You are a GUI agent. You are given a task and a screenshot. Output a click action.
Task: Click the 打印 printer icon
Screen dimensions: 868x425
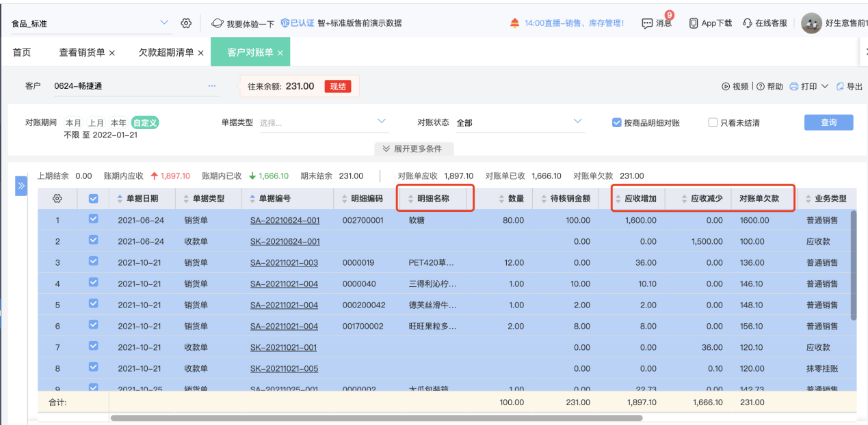pos(794,87)
